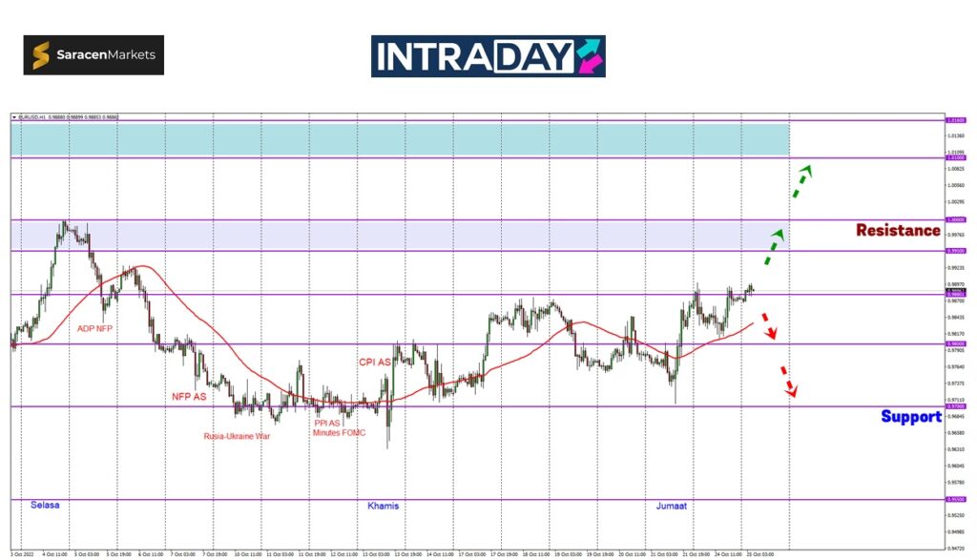Click the 0.97000 support price tag
The image size is (977, 560).
954,406
